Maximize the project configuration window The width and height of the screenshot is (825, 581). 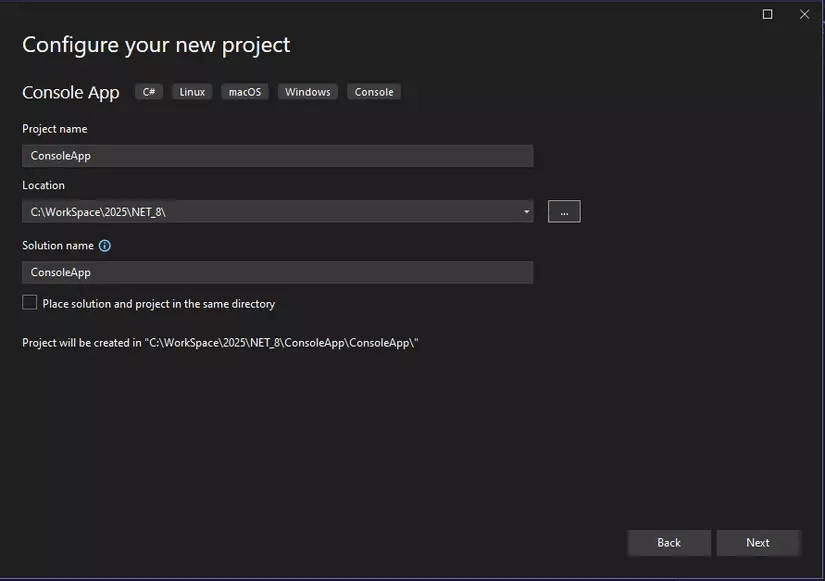coord(768,14)
